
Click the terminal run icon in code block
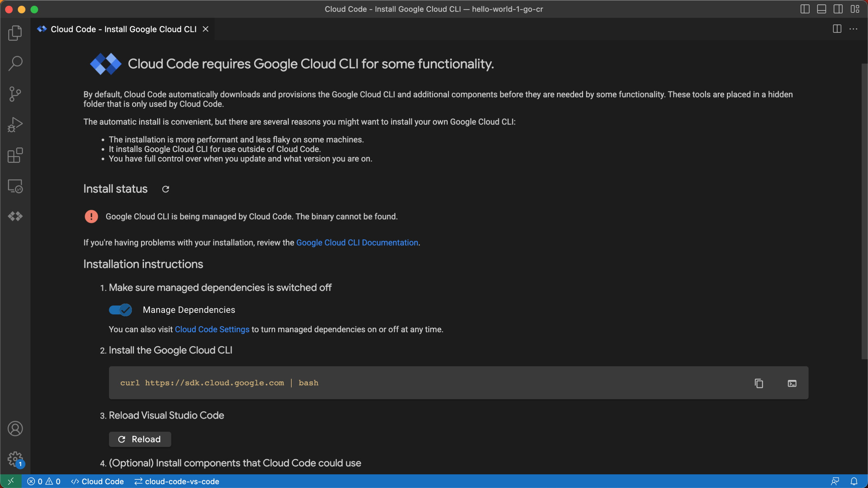pyautogui.click(x=792, y=383)
